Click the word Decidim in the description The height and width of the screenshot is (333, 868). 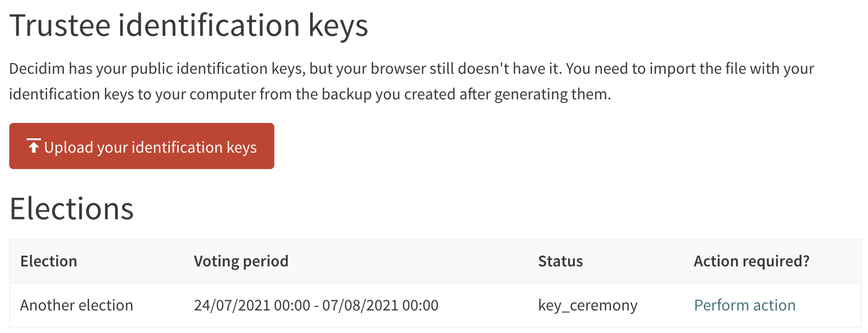pyautogui.click(x=37, y=69)
